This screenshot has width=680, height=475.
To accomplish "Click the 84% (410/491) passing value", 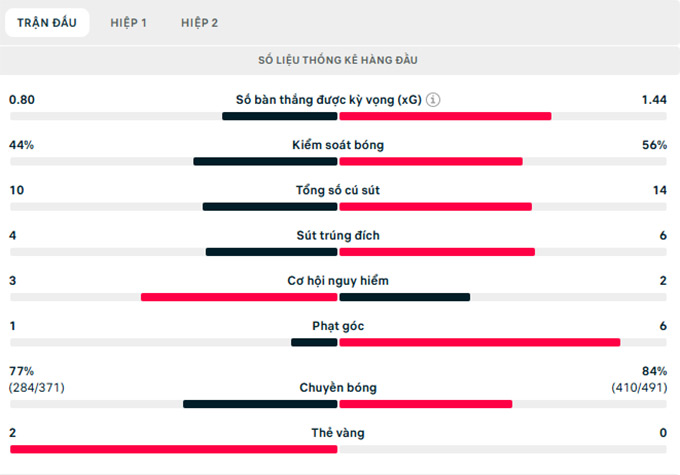I will coord(640,378).
